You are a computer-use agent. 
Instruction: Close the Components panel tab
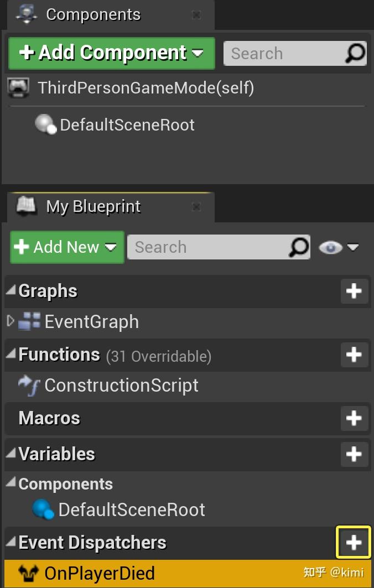(196, 15)
